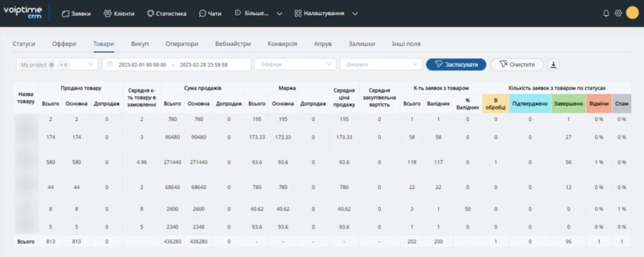Click the clock icon in date range
644x257 pixels.
(109, 64)
